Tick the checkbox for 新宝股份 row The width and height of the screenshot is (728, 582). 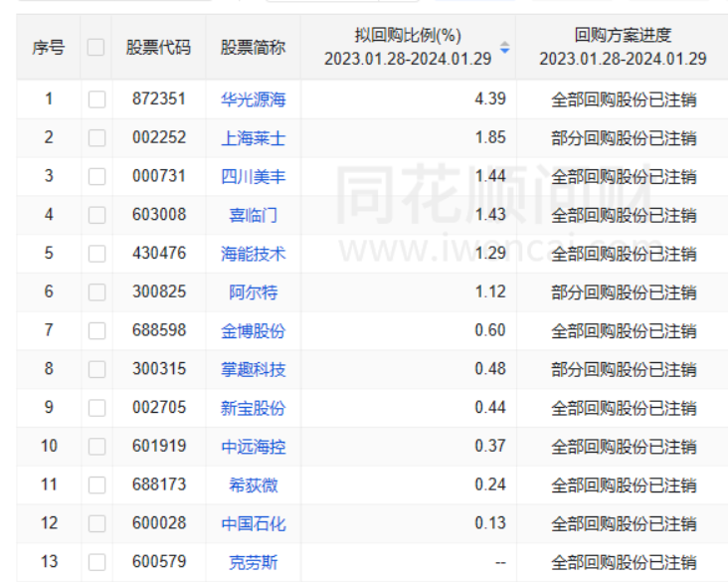(96, 408)
